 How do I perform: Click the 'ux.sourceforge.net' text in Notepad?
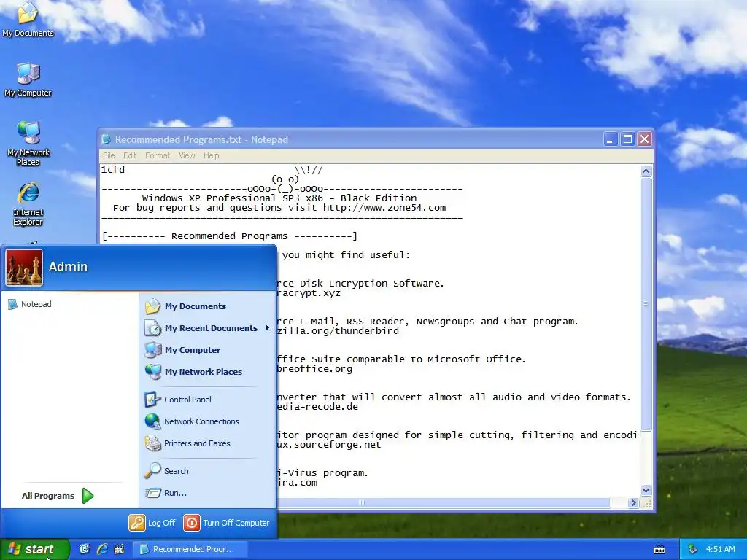[x=329, y=445]
